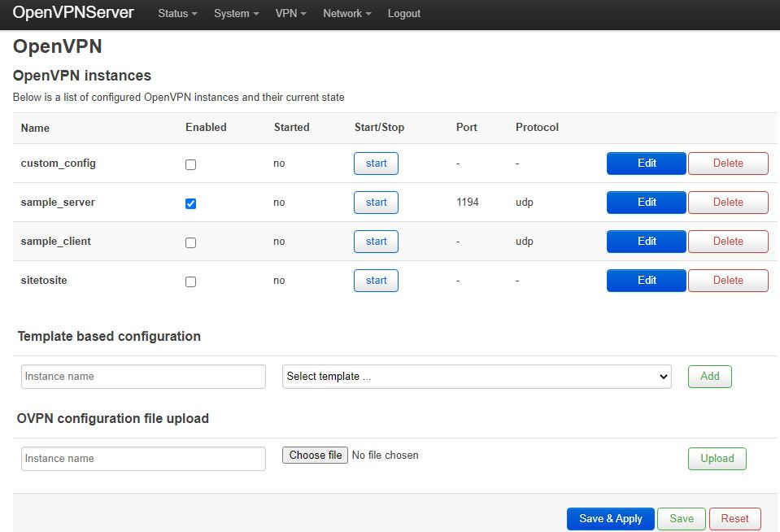This screenshot has width=780, height=532.
Task: Click the Started column header
Action: coord(291,128)
